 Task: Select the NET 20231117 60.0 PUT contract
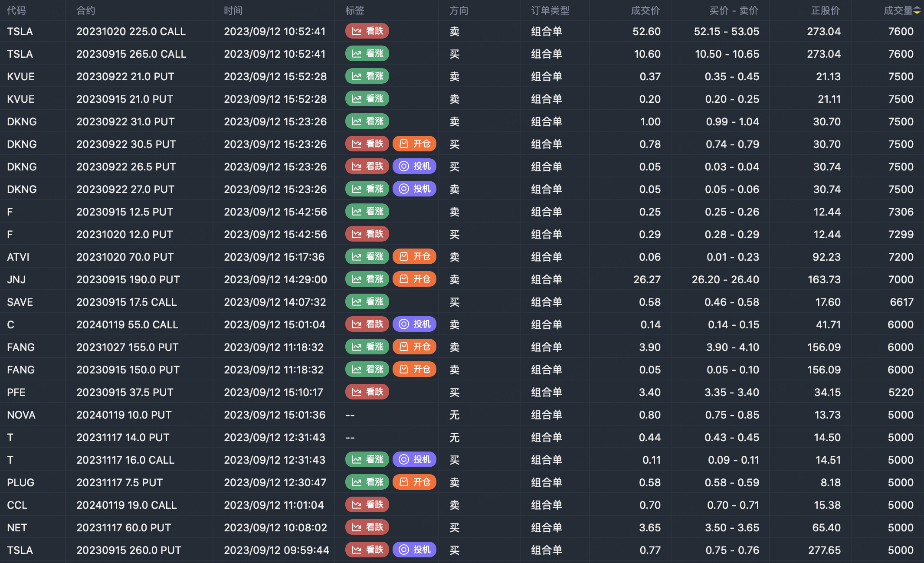point(124,528)
